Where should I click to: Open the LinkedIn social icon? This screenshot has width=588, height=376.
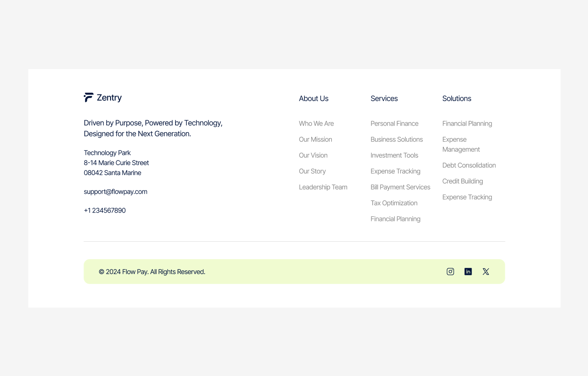click(468, 271)
